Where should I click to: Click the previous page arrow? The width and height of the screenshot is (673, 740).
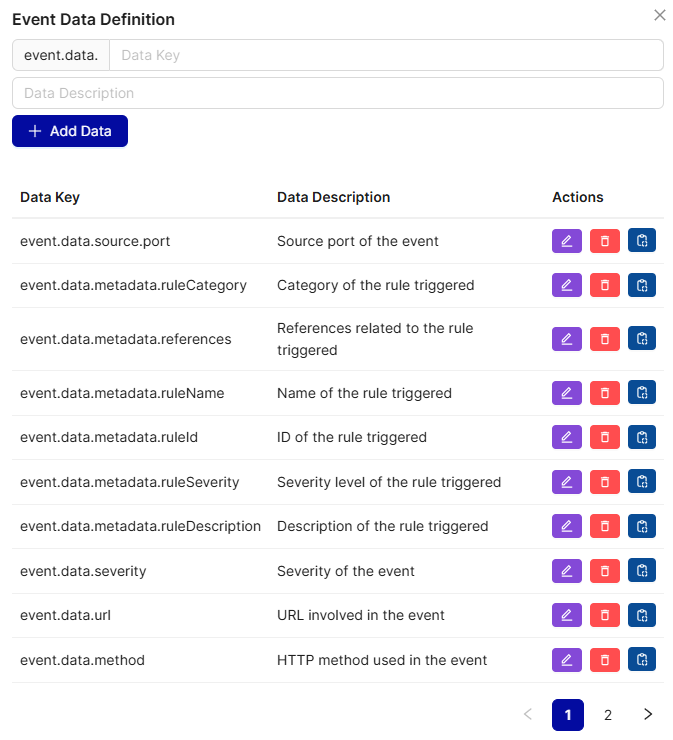[528, 715]
